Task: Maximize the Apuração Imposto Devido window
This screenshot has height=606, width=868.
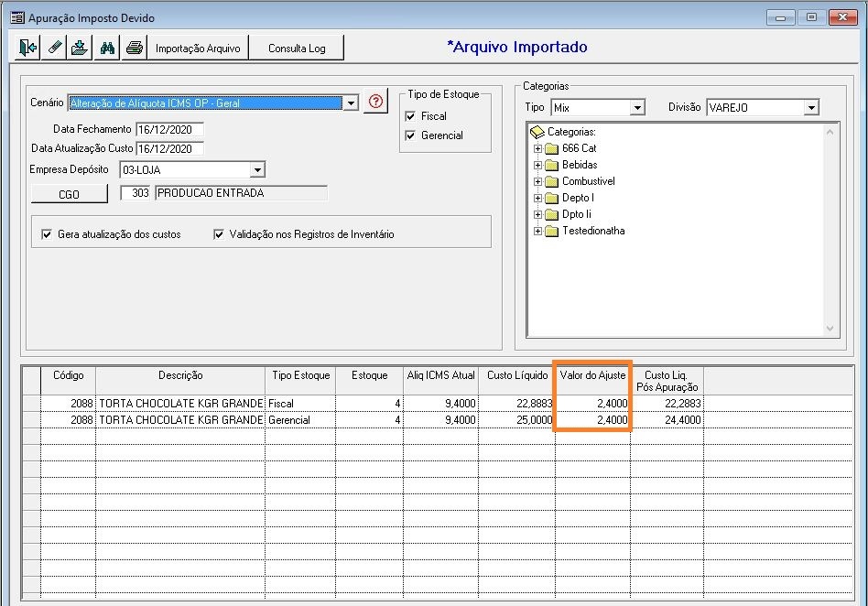Action: click(811, 17)
